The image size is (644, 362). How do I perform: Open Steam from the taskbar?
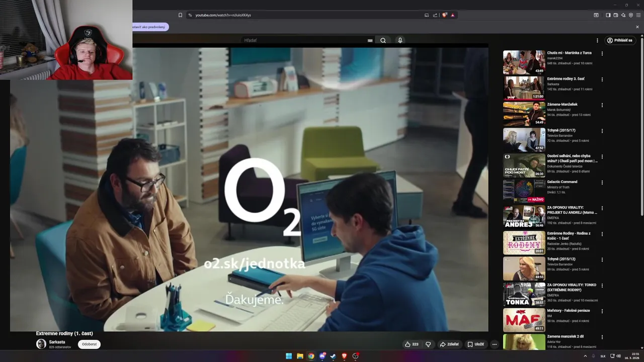tap(333, 356)
